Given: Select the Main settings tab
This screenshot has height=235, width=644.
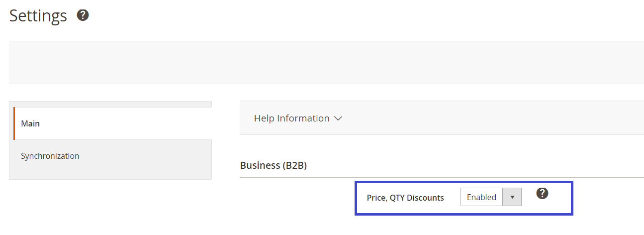Looking at the screenshot, I should [112, 123].
